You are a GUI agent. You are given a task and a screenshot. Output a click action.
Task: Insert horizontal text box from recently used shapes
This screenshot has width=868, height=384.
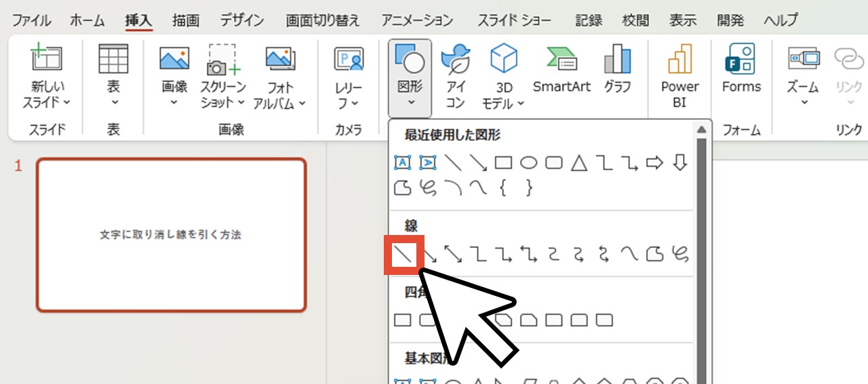coord(403,163)
